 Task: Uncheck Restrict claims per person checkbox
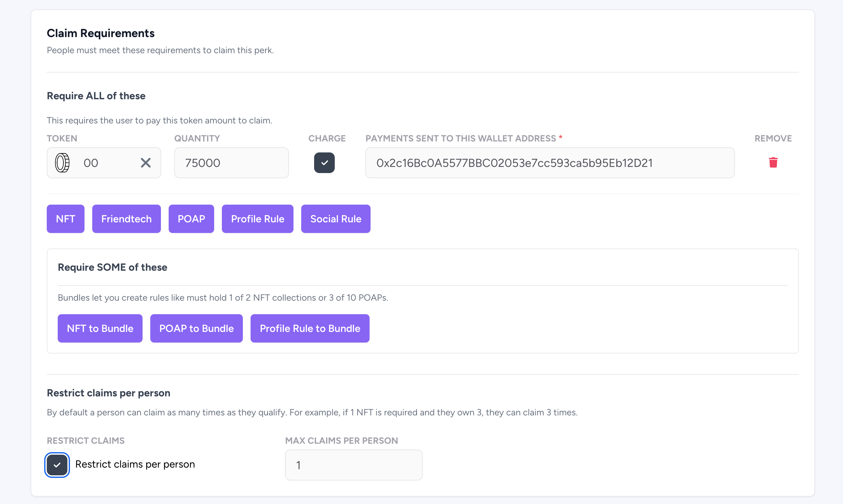(57, 465)
